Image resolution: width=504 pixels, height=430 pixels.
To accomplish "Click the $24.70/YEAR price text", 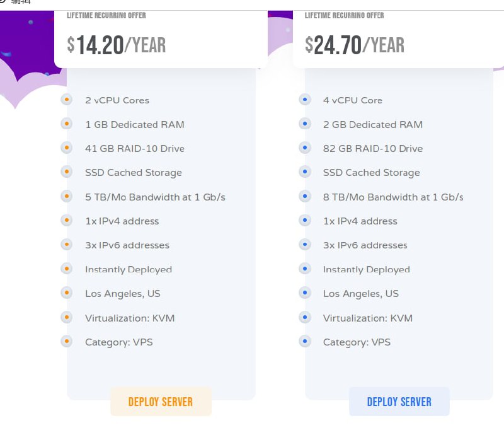I will coord(355,45).
